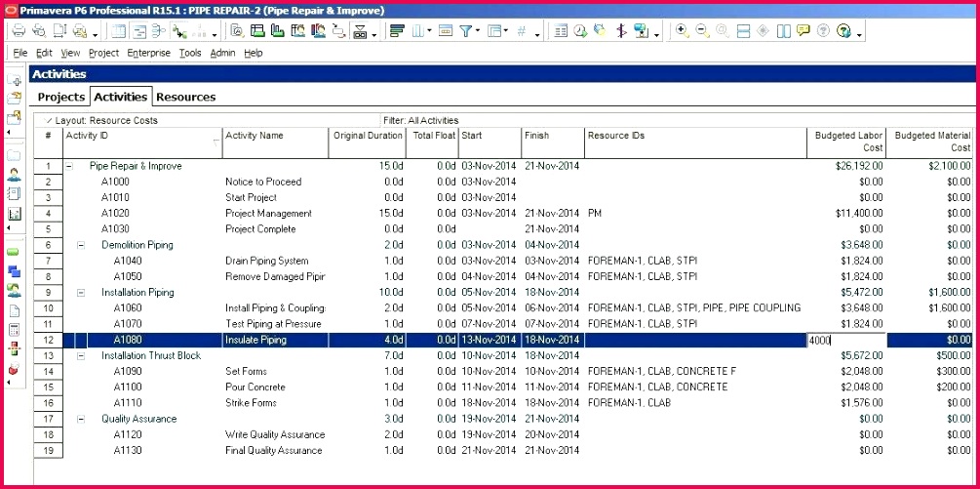Open the Enterprise menu
Viewport: 980px width, 489px height.
pos(148,53)
